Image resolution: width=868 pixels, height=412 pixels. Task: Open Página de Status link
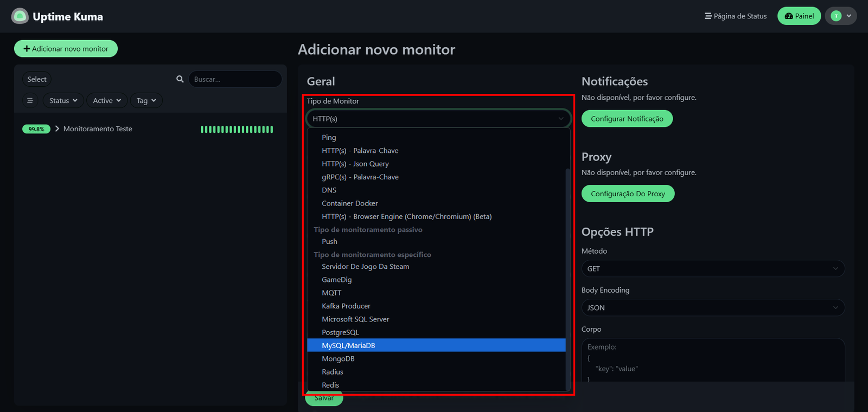pos(735,16)
